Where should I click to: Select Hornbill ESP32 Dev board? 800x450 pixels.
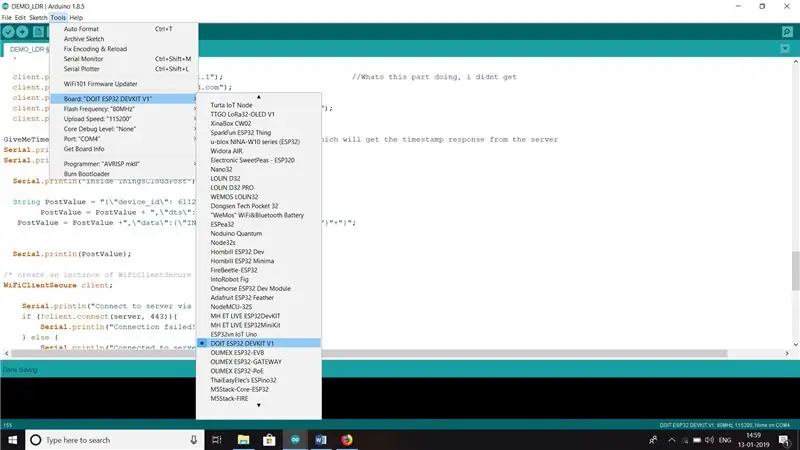tap(259, 252)
